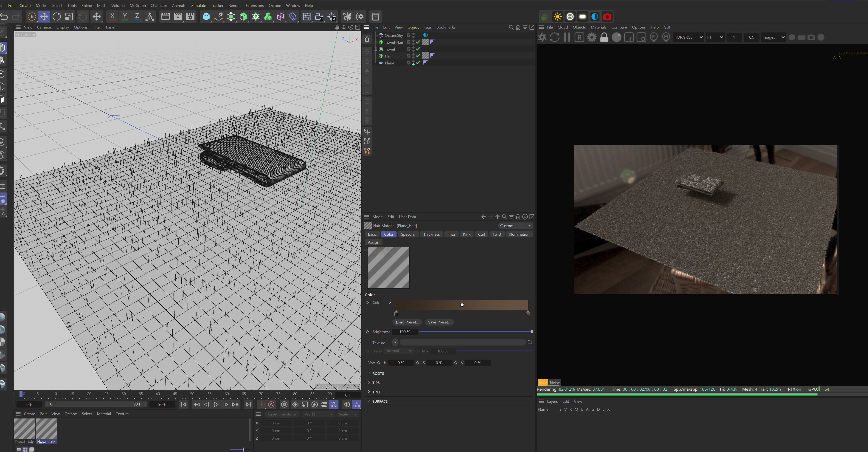Open the Spline Pen tool
The width and height of the screenshot is (868, 452).
tap(218, 17)
